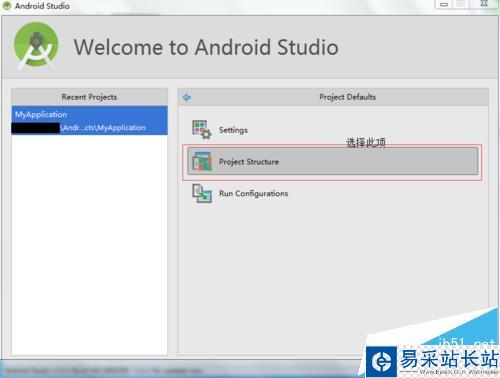Open MyApplication in Recent Projects

pos(89,120)
